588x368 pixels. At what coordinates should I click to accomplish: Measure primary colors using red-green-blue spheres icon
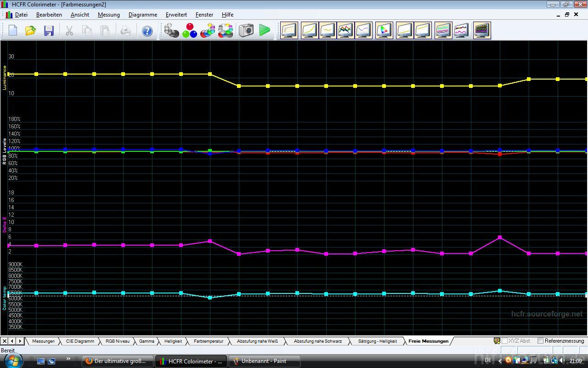[190, 31]
